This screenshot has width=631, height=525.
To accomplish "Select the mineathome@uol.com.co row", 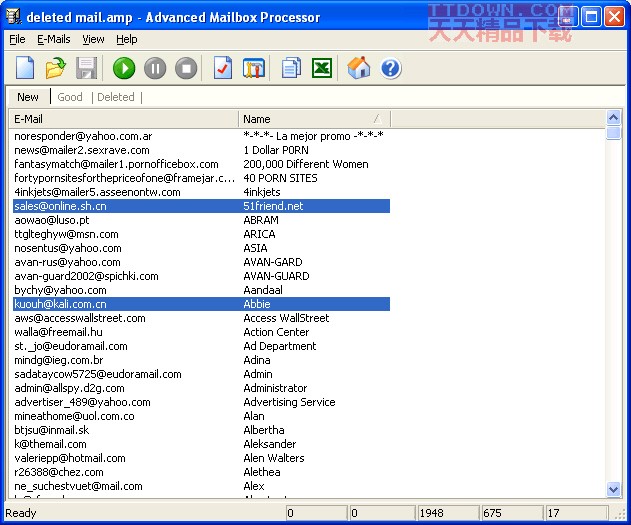I will (x=201, y=416).
